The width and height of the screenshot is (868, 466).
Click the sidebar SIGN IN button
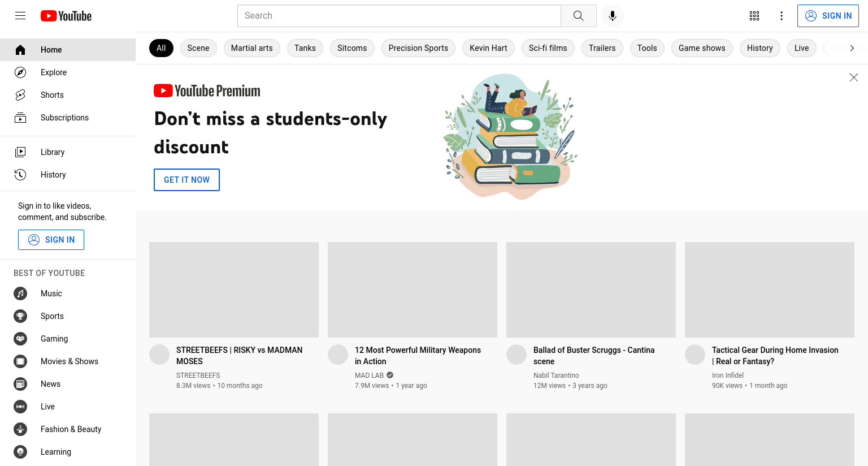(51, 240)
